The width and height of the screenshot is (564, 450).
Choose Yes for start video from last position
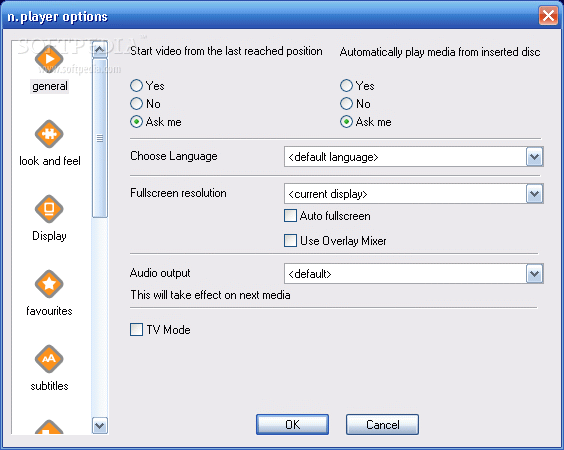coord(136,86)
